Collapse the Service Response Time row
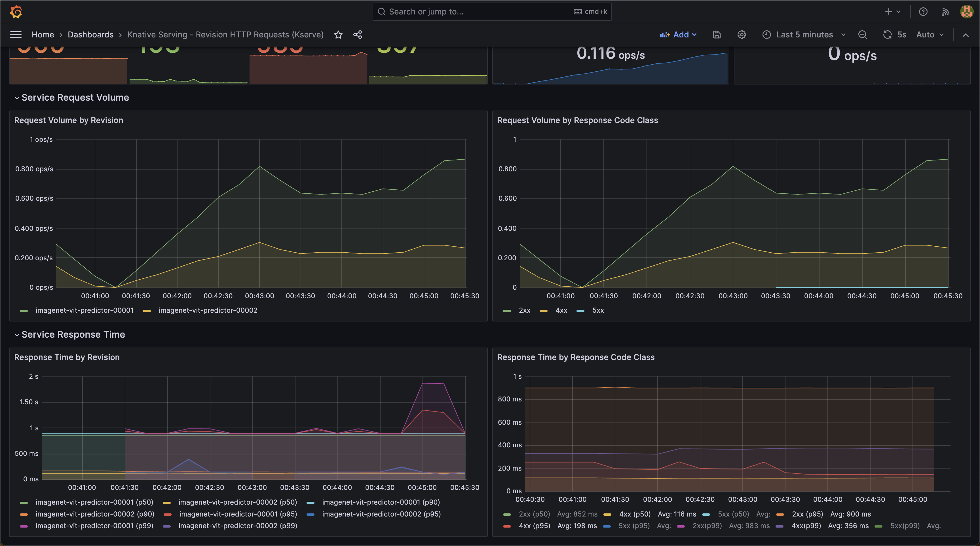 73,335
